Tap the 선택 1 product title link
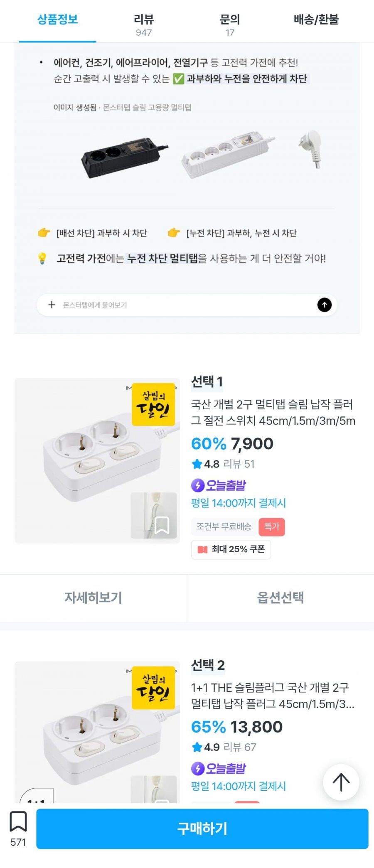 [273, 412]
